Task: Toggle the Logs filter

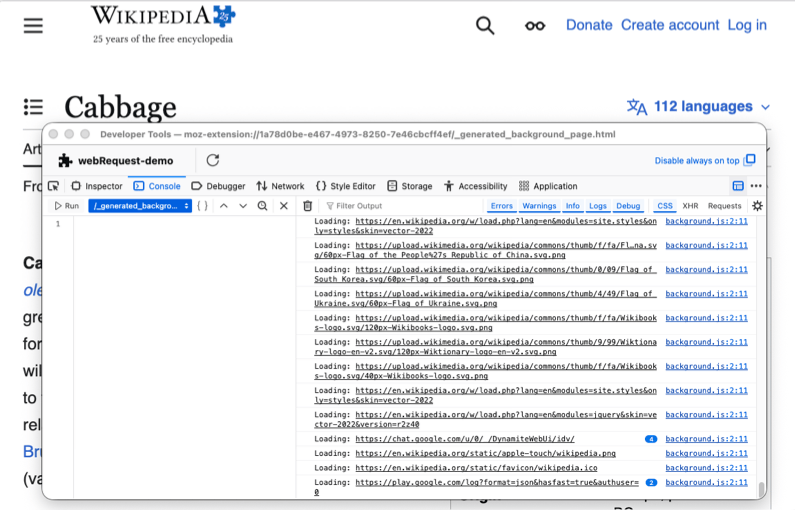Action: coord(598,206)
